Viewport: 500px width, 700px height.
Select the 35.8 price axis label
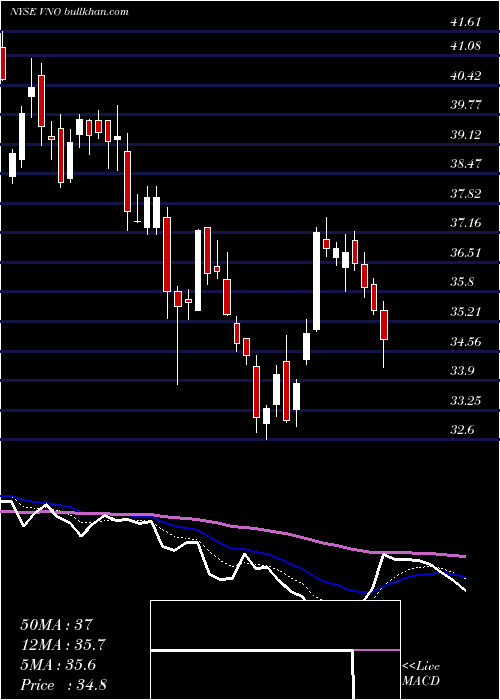point(462,282)
